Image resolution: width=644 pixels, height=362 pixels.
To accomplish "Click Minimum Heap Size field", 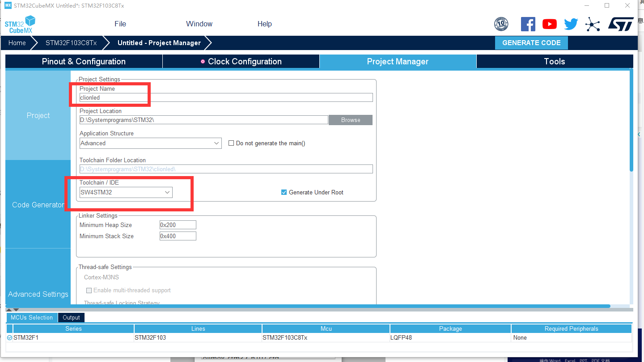I will click(x=178, y=225).
